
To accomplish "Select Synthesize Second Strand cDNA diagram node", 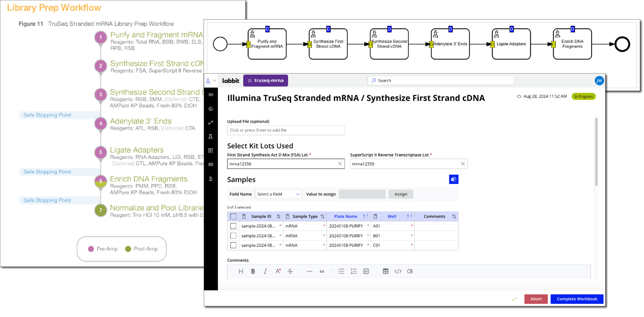I will point(389,44).
